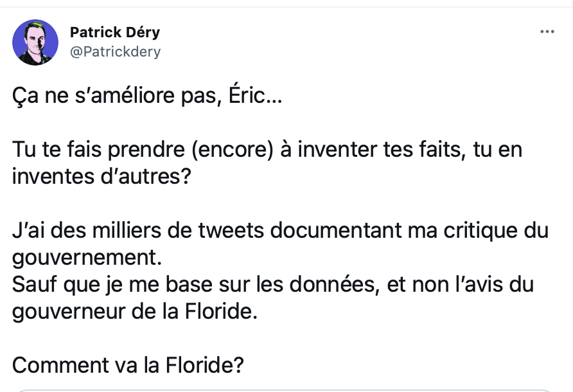The image size is (573, 392).
Task: Click the line "Ça ne s'améliore pas, Éric…"
Action: 147,96
